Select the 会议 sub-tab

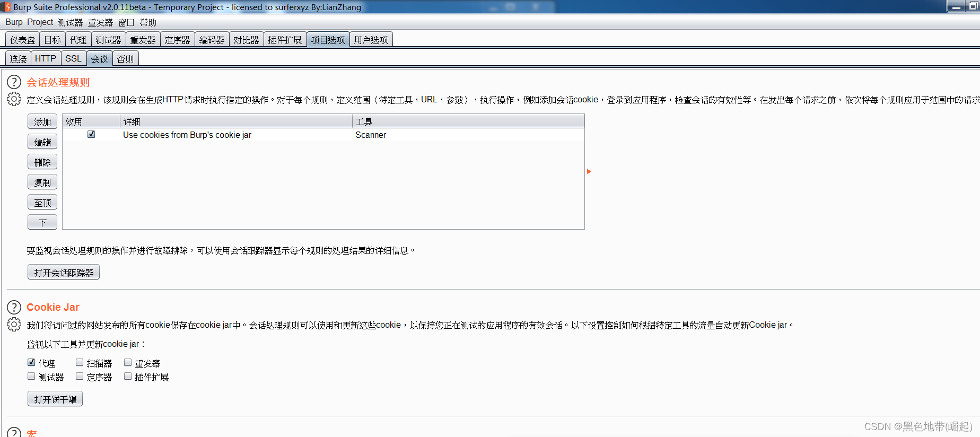point(99,58)
